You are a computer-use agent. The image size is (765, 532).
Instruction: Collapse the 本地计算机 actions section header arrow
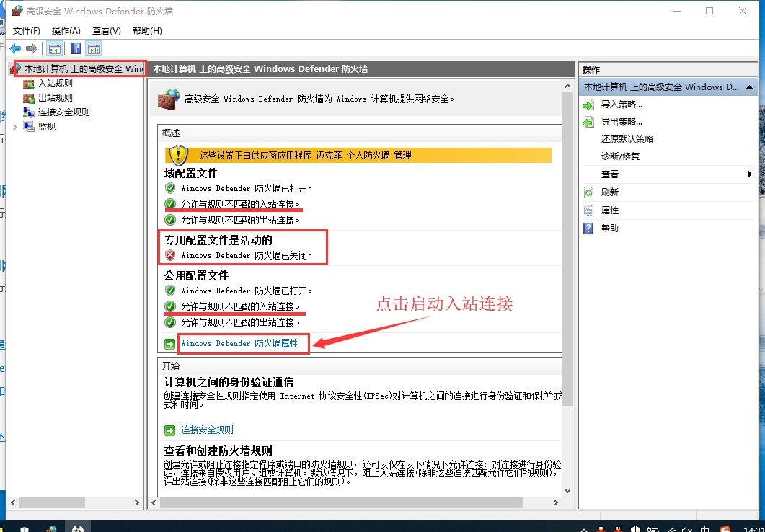pyautogui.click(x=749, y=87)
